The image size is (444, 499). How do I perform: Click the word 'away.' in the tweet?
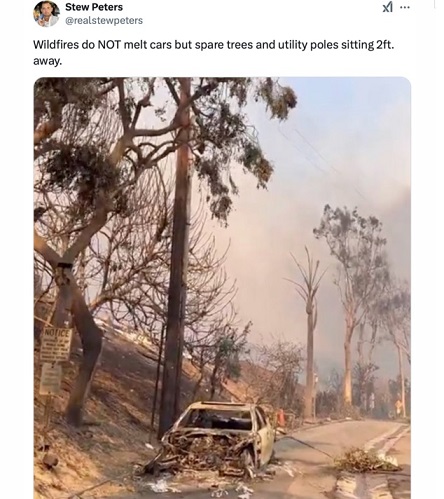pyautogui.click(x=47, y=61)
